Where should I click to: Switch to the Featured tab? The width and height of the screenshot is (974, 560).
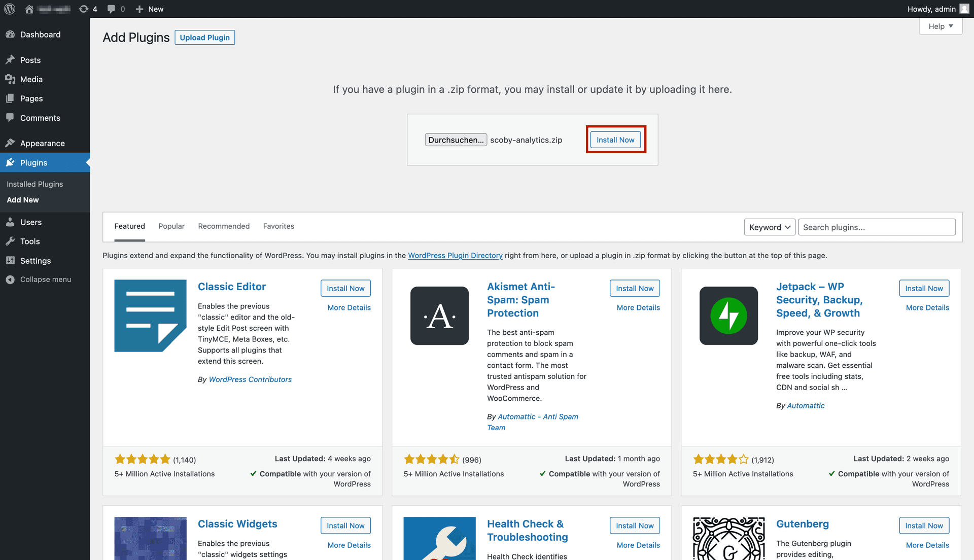(129, 226)
